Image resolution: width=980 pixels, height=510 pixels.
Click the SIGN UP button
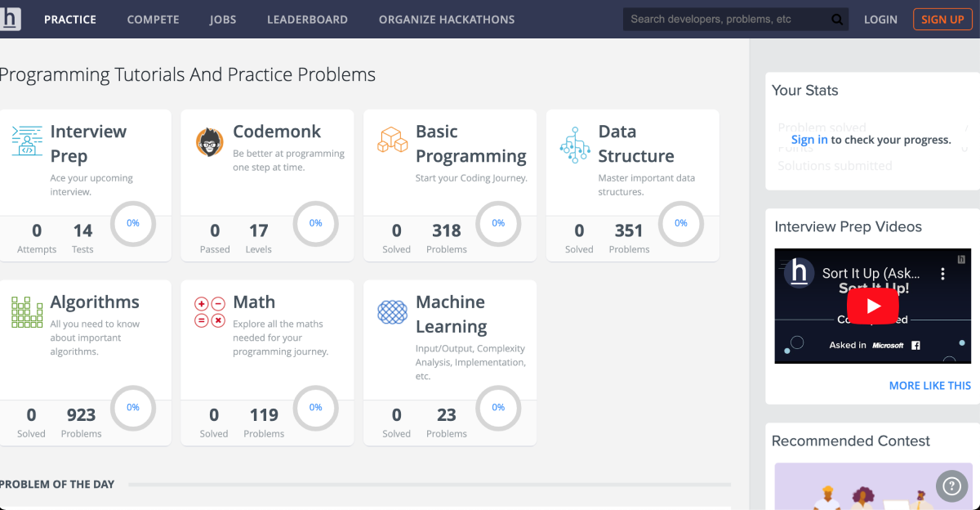[942, 18]
